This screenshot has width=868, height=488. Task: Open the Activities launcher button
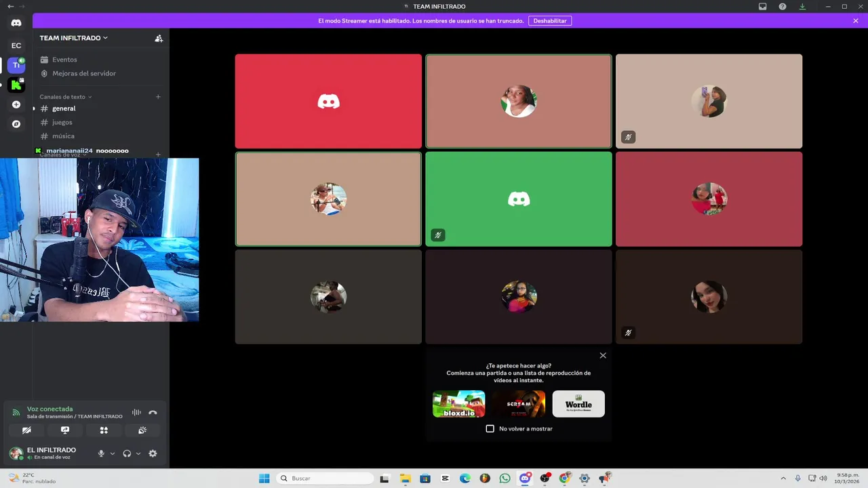pyautogui.click(x=104, y=430)
